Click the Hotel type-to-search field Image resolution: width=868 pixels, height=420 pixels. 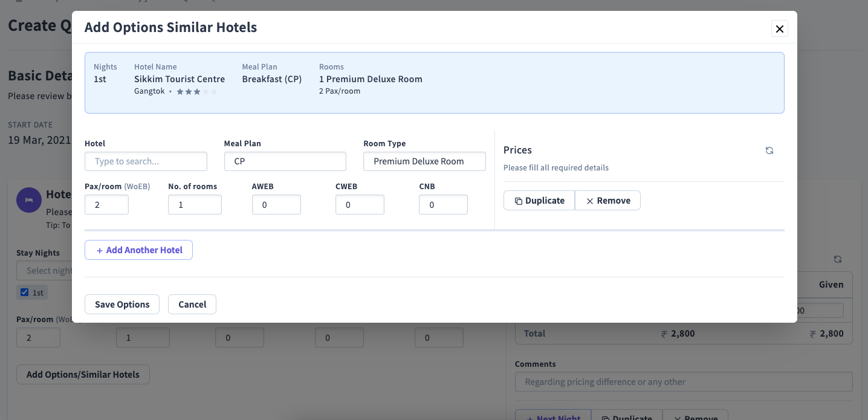(x=145, y=161)
